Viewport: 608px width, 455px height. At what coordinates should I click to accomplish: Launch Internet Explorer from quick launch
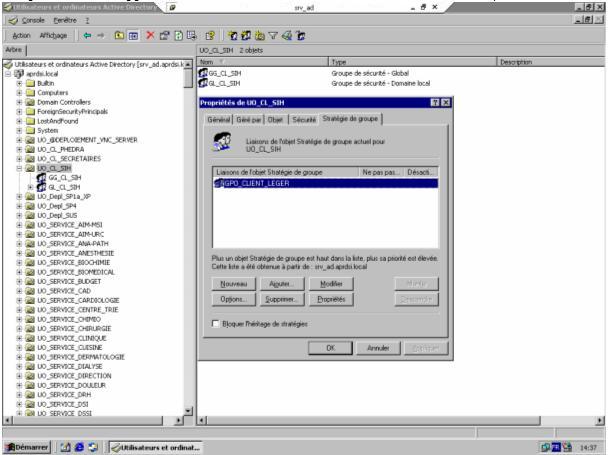coord(79,447)
